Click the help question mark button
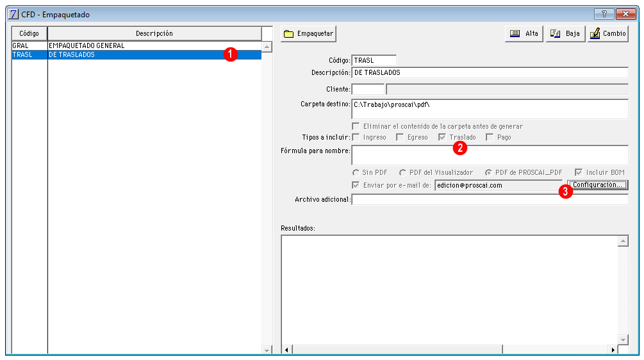The height and width of the screenshot is (360, 644). tap(604, 14)
